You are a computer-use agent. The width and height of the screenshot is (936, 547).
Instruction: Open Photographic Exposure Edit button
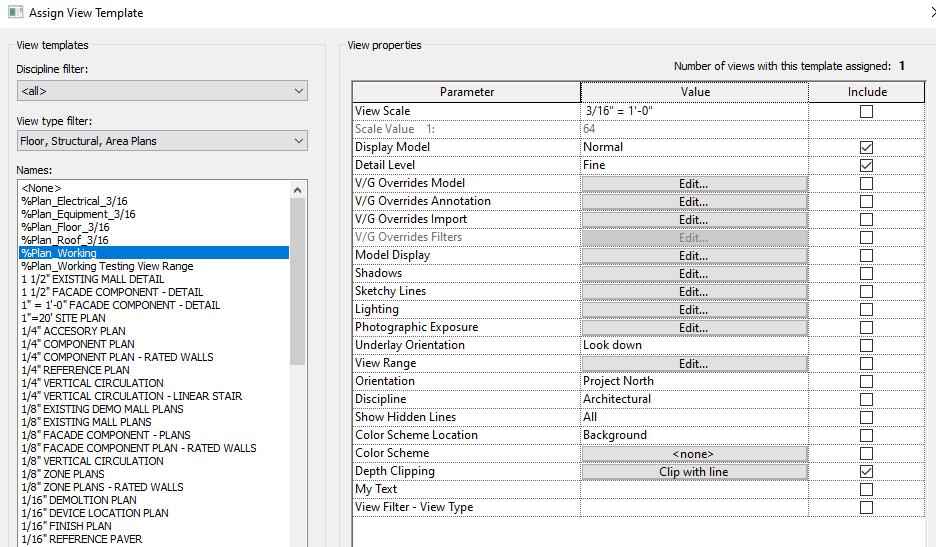tap(694, 328)
